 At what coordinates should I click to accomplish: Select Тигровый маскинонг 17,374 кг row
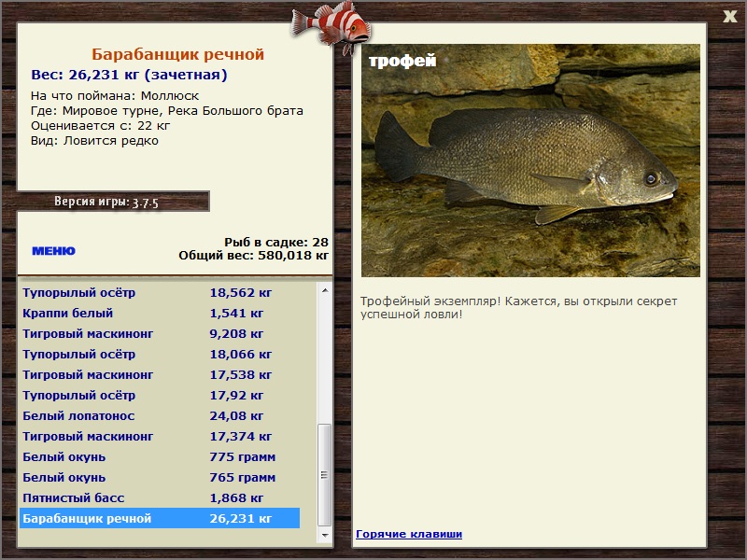[160, 436]
